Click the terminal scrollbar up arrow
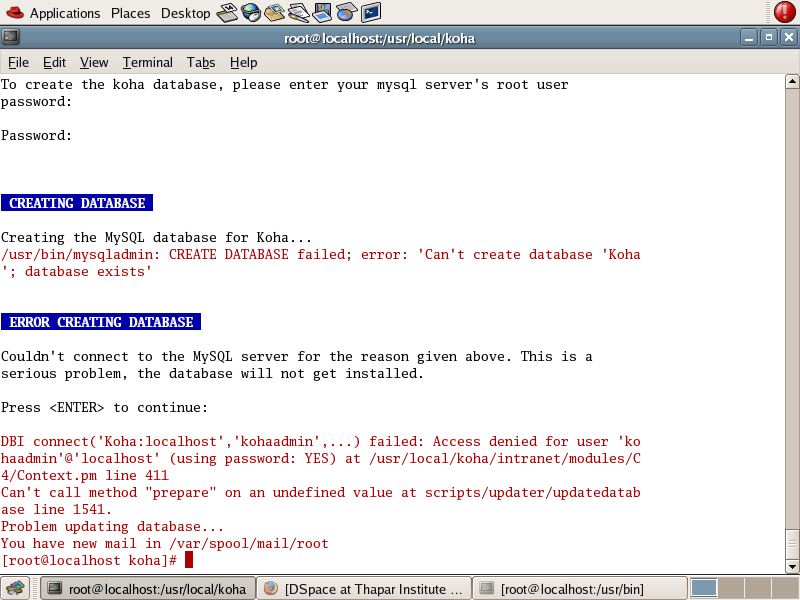This screenshot has width=800, height=600. 792,82
